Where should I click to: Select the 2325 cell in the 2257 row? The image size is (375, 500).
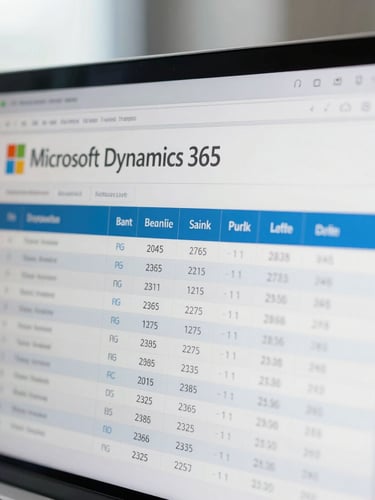coord(140,456)
